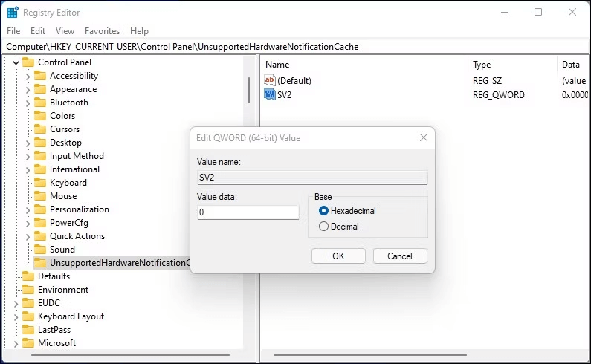
Task: Click the Personalization folder icon
Action: (x=40, y=209)
